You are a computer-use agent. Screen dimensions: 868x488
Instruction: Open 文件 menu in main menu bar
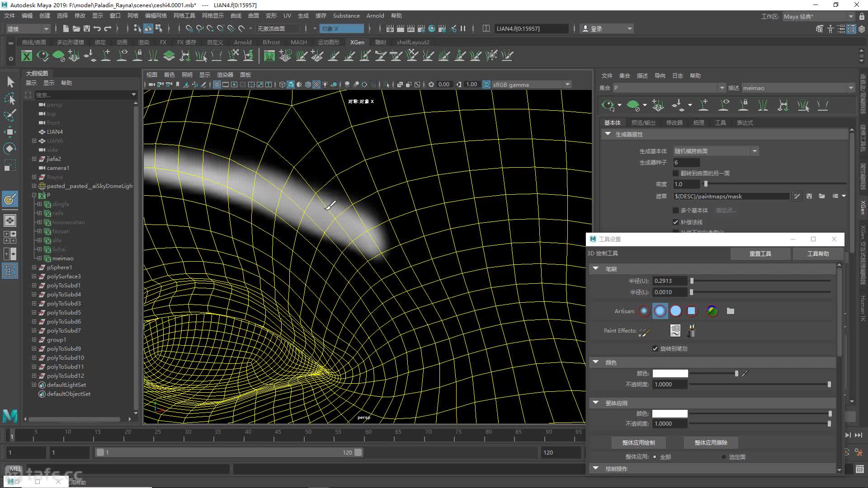coord(9,15)
